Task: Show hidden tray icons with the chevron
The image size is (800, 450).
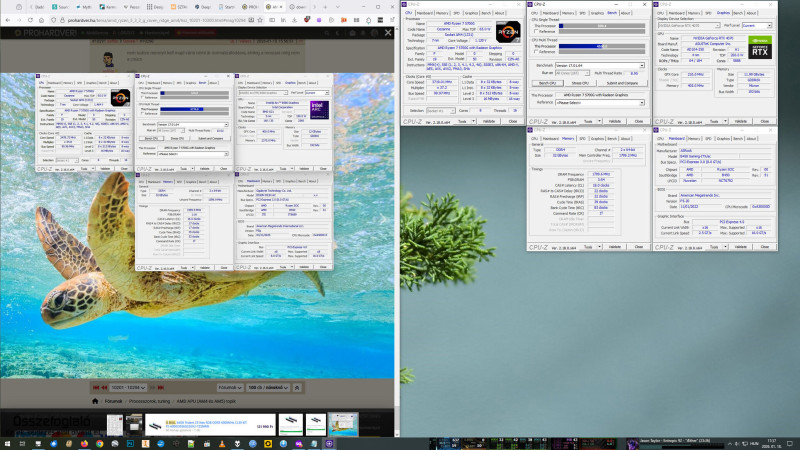Action: point(730,444)
